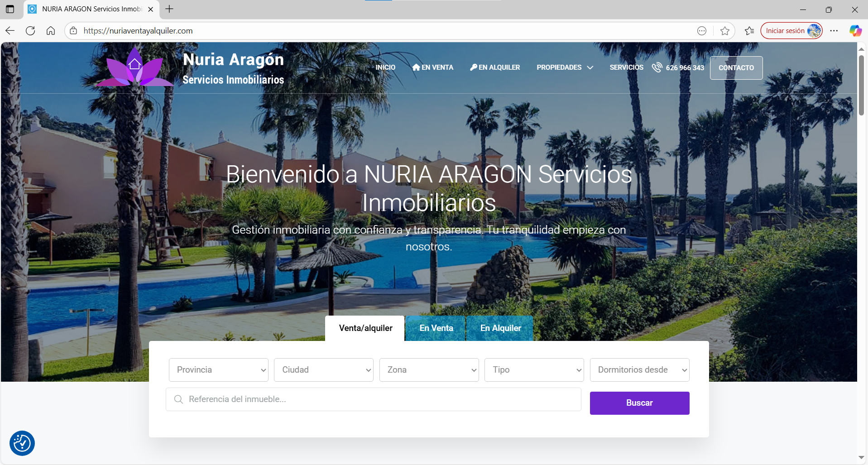The width and height of the screenshot is (868, 465).
Task: Click the browser home icon
Action: click(51, 30)
